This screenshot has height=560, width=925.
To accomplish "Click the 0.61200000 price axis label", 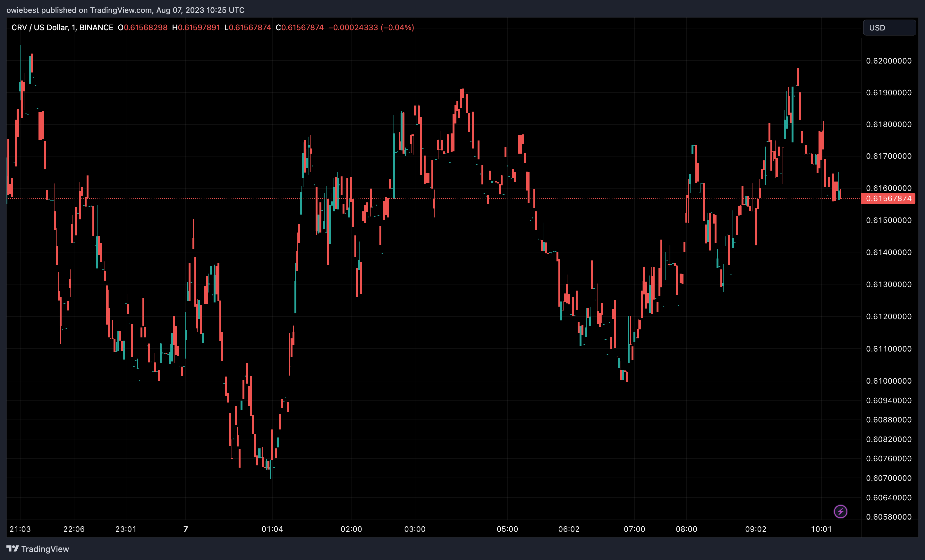I will tap(888, 317).
